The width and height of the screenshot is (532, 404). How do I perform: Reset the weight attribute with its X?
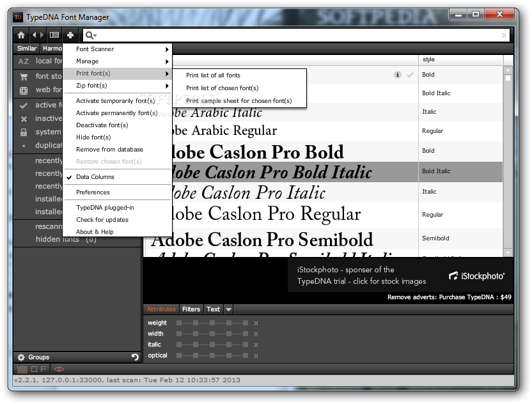pos(256,323)
